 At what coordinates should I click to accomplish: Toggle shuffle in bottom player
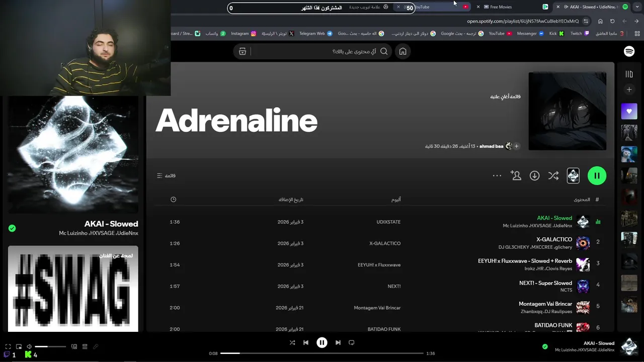292,342
